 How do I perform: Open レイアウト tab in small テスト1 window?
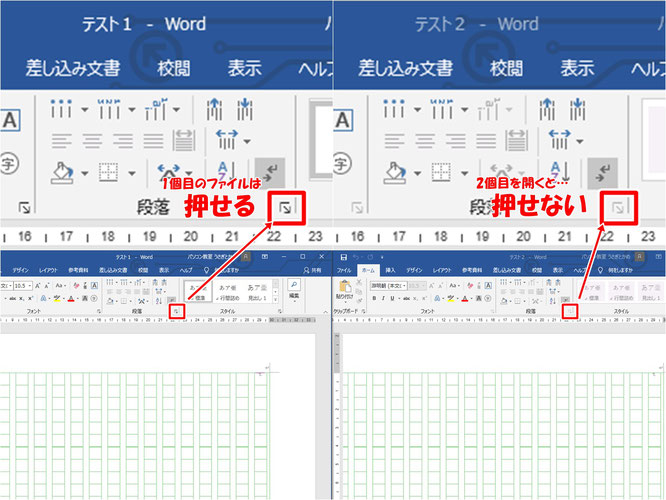(48, 270)
